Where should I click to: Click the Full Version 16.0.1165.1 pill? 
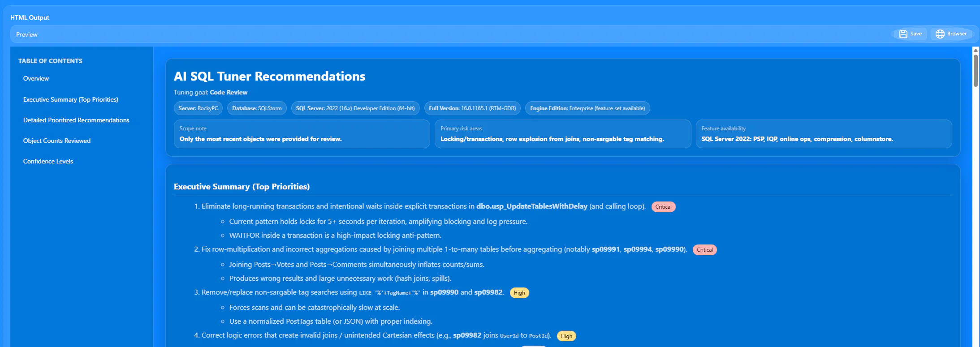[472, 108]
